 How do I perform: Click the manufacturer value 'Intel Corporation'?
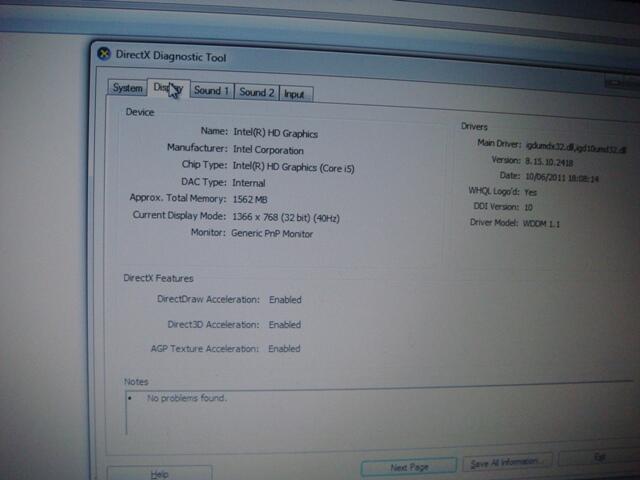pyautogui.click(x=268, y=150)
